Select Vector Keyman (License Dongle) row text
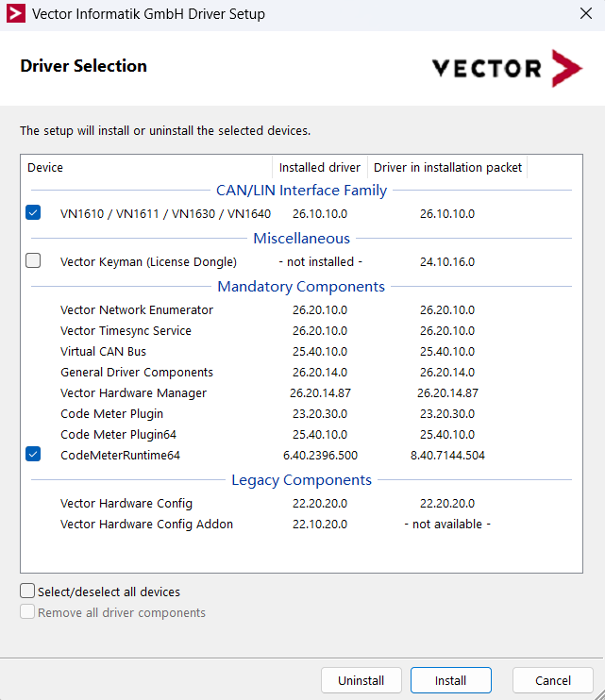The image size is (605, 700). [x=149, y=262]
